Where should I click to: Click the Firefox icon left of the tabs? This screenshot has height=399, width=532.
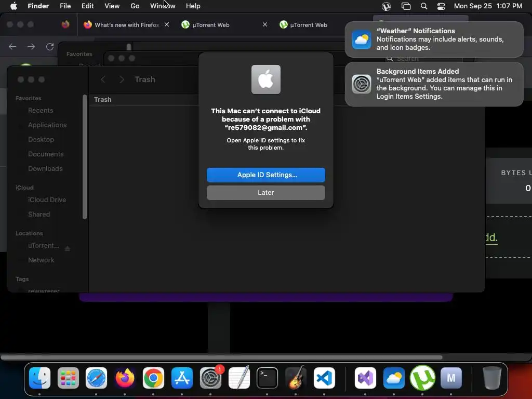pos(65,24)
